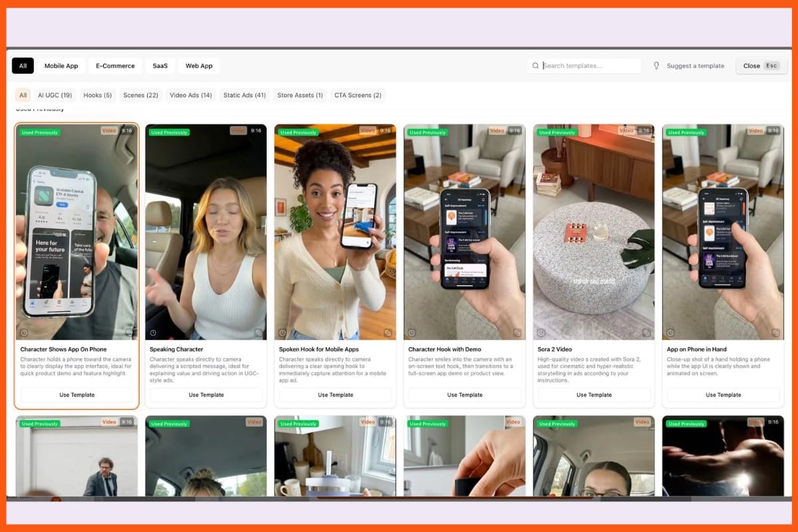Image resolution: width=798 pixels, height=532 pixels.
Task: Click stacked-layers icon on App on Phone in Hand card
Action: [775, 332]
